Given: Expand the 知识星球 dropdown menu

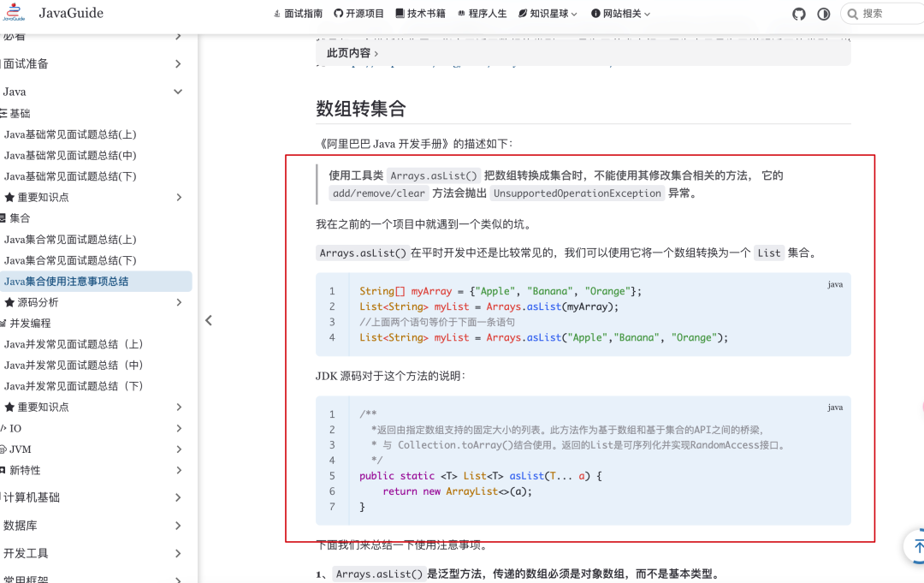Looking at the screenshot, I should [548, 14].
